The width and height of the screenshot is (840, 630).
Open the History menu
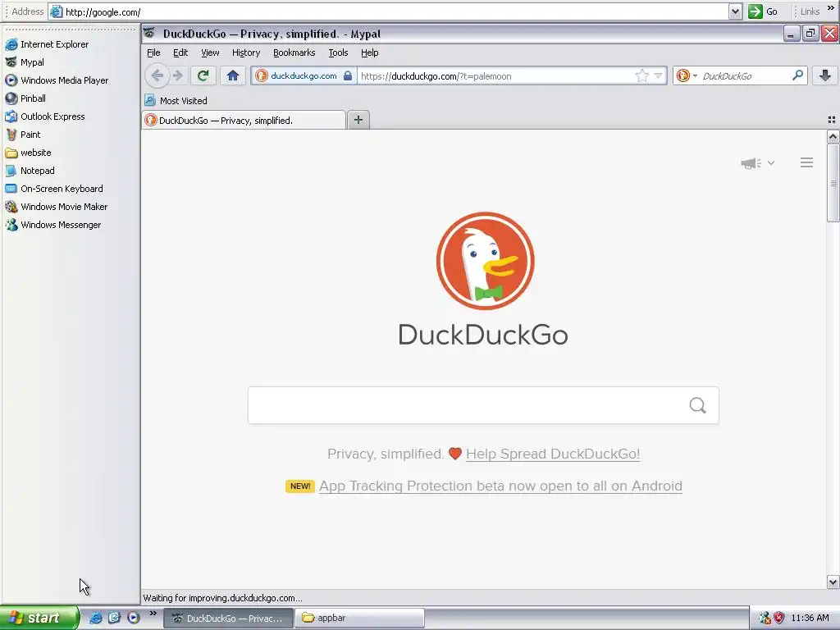(x=246, y=52)
